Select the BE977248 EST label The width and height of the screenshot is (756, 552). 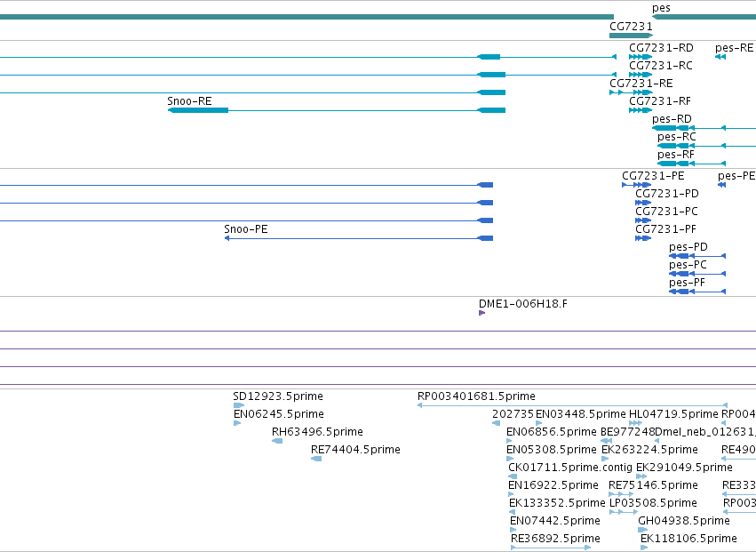pos(628,432)
